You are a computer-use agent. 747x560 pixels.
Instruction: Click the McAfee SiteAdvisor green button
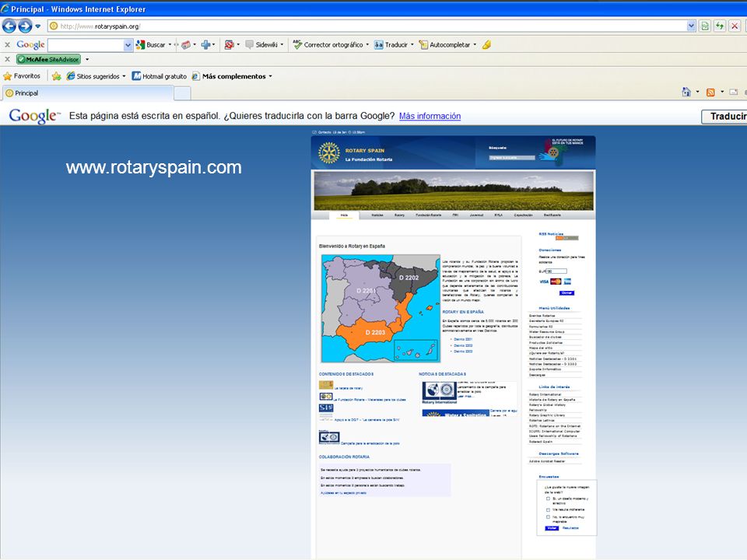click(48, 60)
